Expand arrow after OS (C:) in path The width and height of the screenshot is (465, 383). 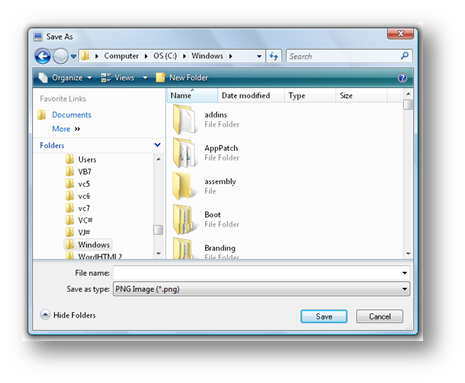click(184, 56)
